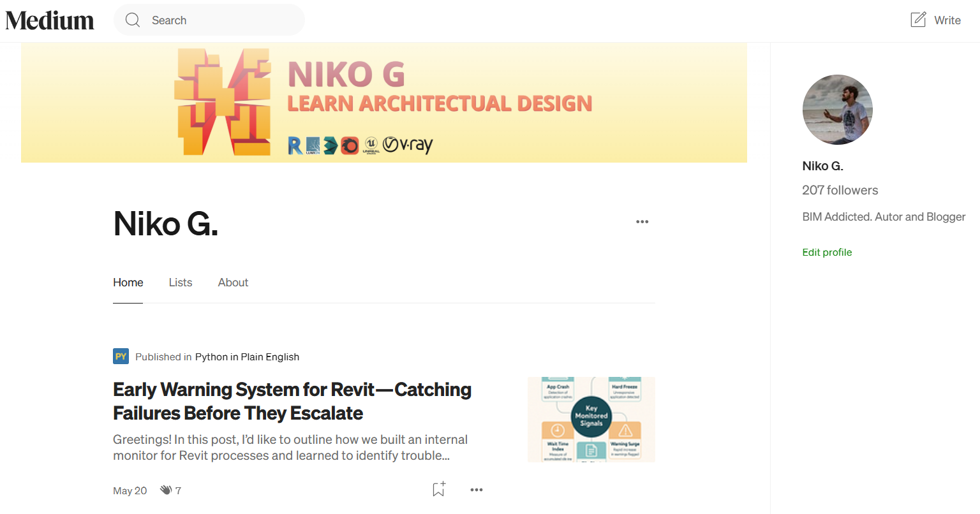Click the clap hands icon
980x514 pixels.
pos(166,490)
